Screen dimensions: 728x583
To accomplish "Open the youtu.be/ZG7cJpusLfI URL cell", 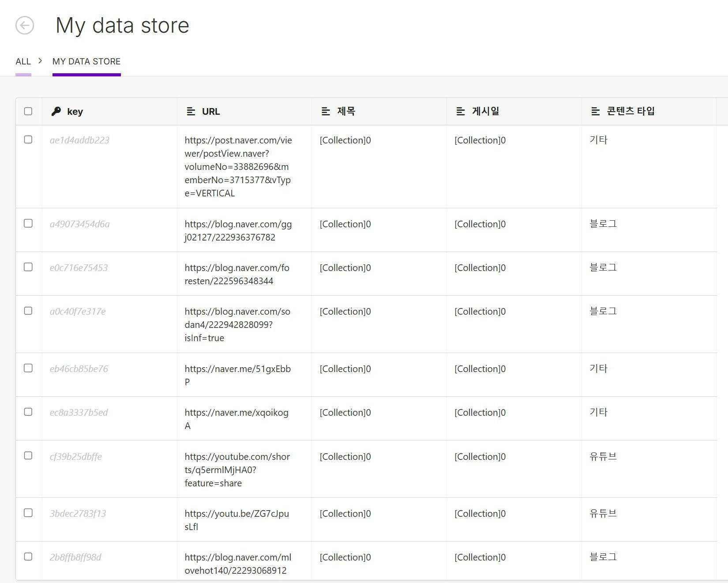I will (x=237, y=520).
